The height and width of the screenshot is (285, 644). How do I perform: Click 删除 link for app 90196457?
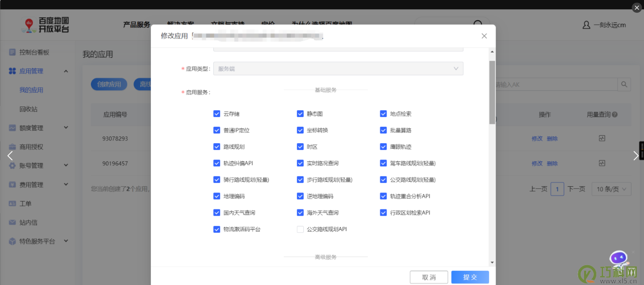point(552,163)
